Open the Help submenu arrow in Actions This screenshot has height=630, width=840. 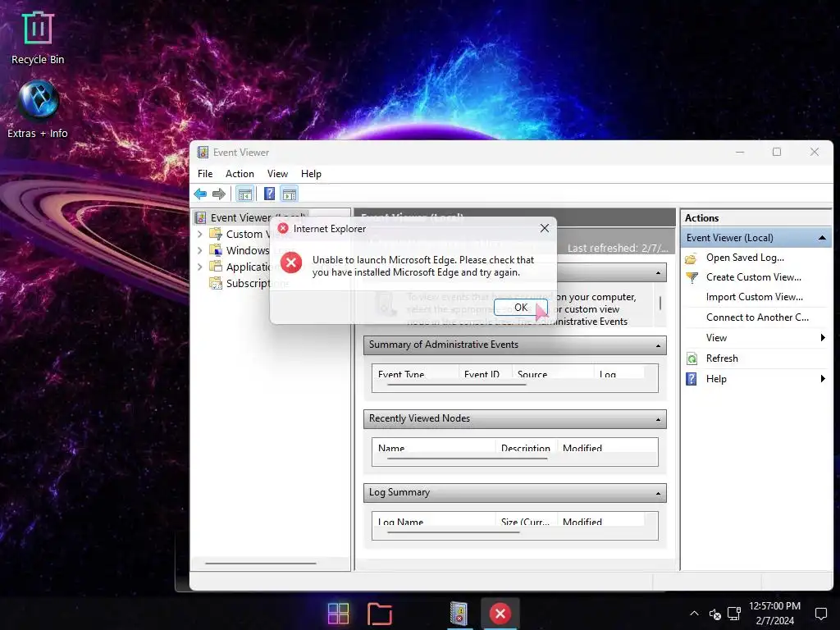pos(823,379)
